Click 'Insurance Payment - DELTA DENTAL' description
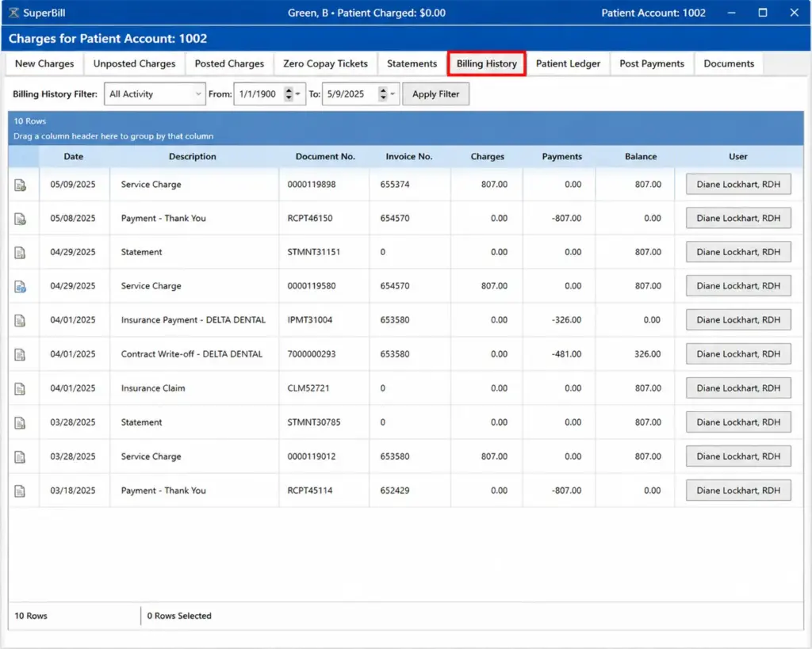Viewport: 812px width, 649px height. click(x=193, y=320)
